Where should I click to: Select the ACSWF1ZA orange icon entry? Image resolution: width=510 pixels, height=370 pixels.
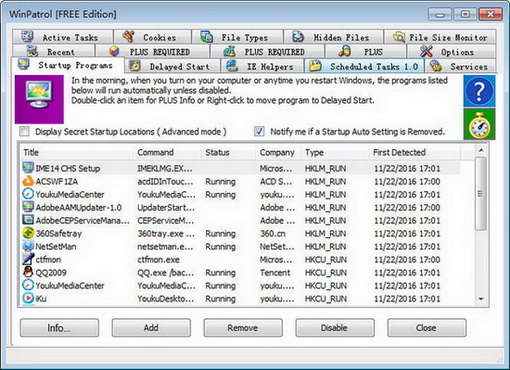click(28, 181)
